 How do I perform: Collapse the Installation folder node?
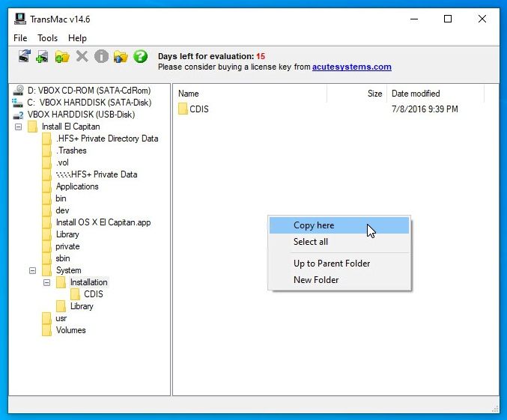[47, 282]
